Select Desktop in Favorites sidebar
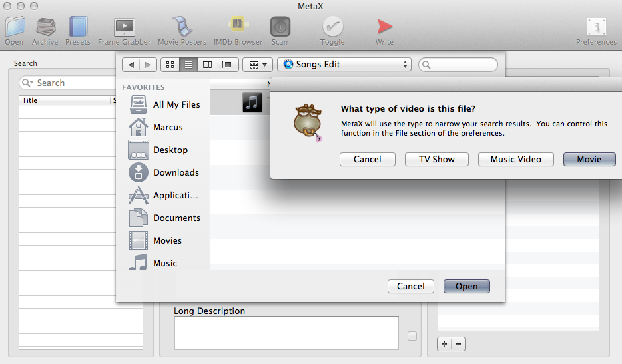 pyautogui.click(x=158, y=150)
